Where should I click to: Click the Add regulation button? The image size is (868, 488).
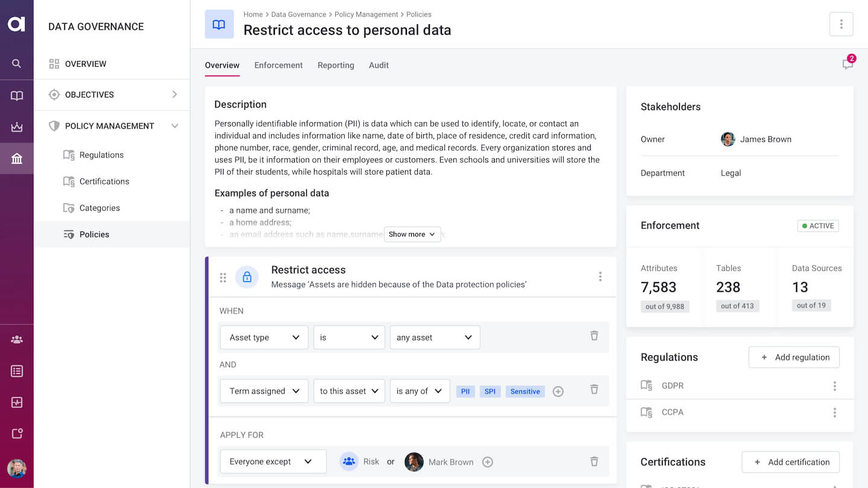coord(794,357)
